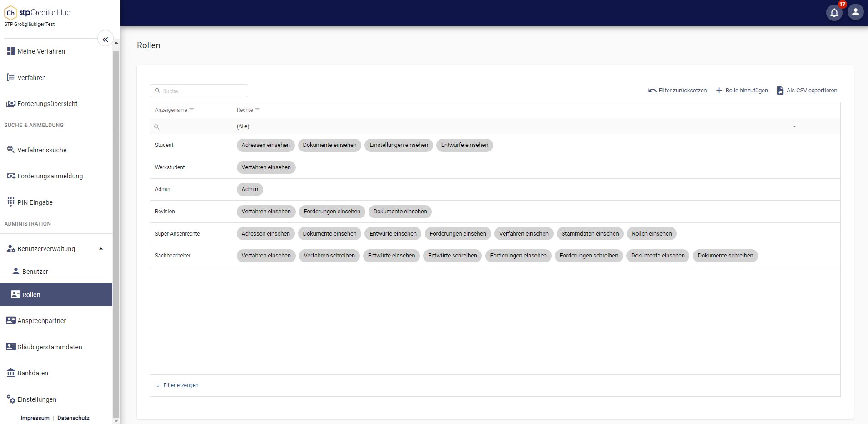Open Forderungsanmeldung menu item

(x=50, y=176)
